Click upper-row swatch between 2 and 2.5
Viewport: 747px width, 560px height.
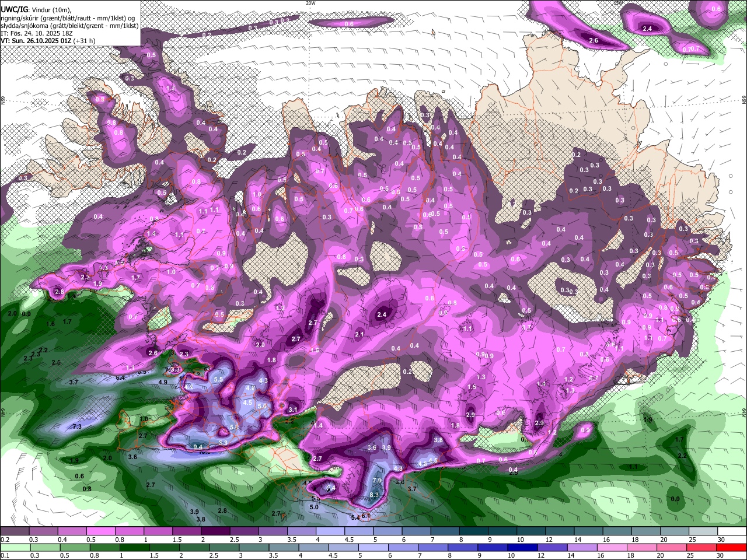click(x=215, y=531)
